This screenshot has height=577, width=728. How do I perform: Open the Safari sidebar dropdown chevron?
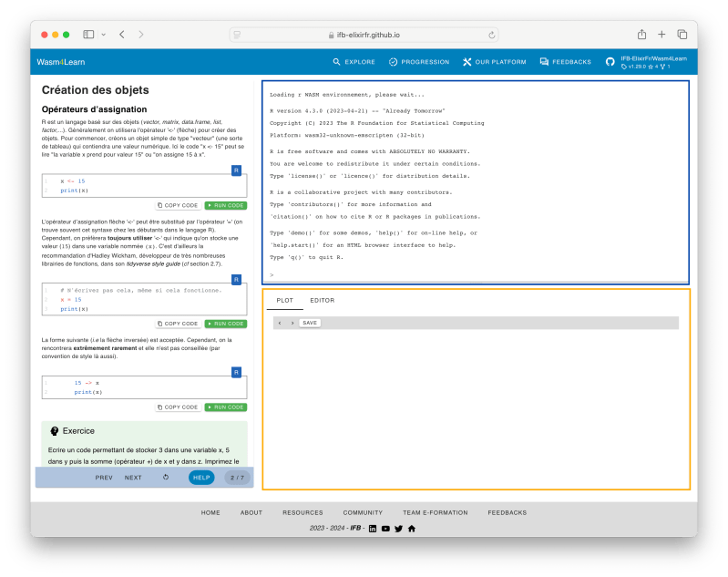click(104, 35)
